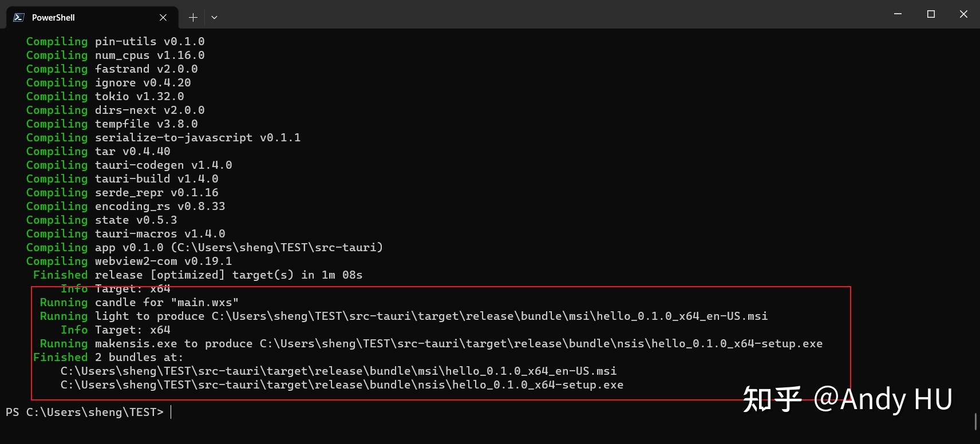The height and width of the screenshot is (444, 980).
Task: Close the terminal window
Action: tap(963, 14)
